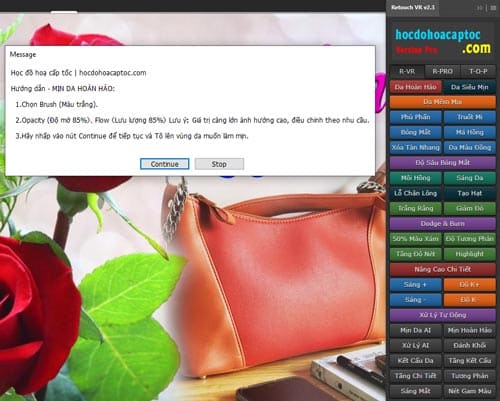This screenshot has width=500, height=401.
Task: Click the hocdohoacaptoc.com logo banner
Action: coord(443,42)
